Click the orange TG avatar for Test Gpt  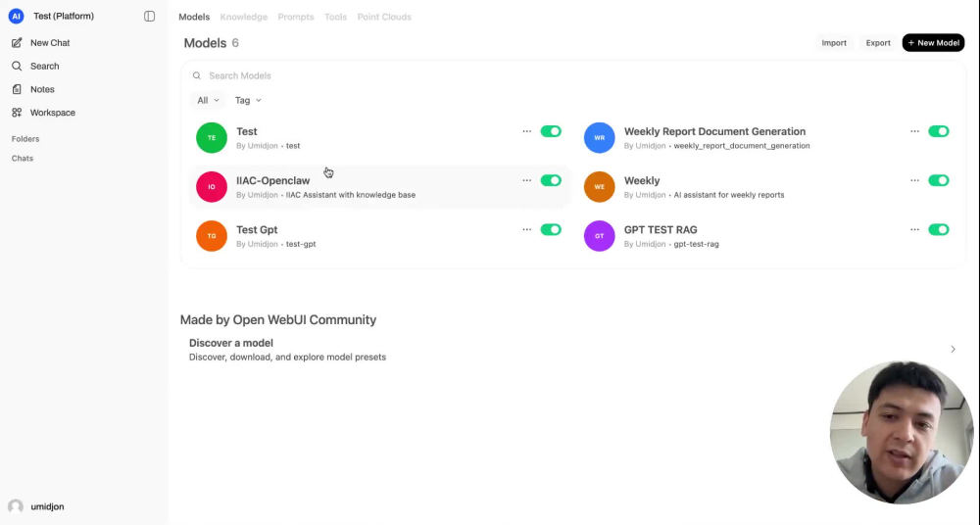tap(212, 236)
